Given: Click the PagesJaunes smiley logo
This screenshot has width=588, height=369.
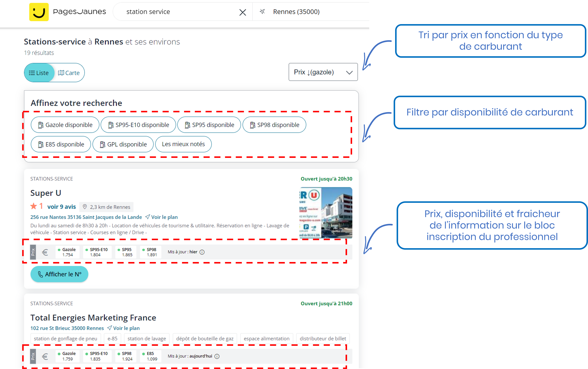Looking at the screenshot, I should tap(39, 12).
